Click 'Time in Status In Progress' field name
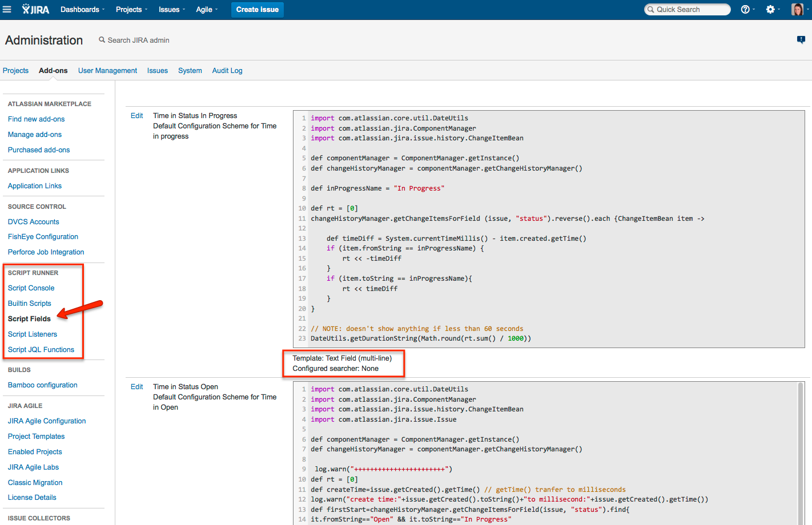 (x=195, y=115)
